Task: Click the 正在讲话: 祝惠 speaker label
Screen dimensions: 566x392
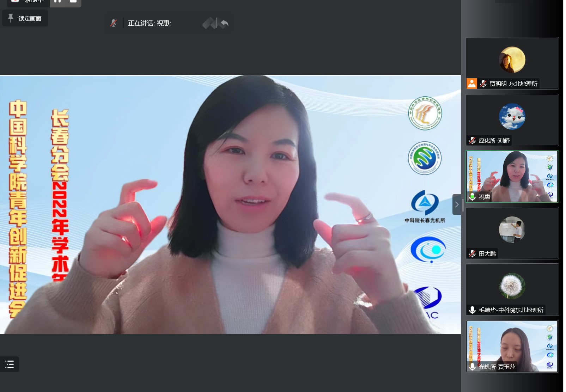Action: click(149, 23)
